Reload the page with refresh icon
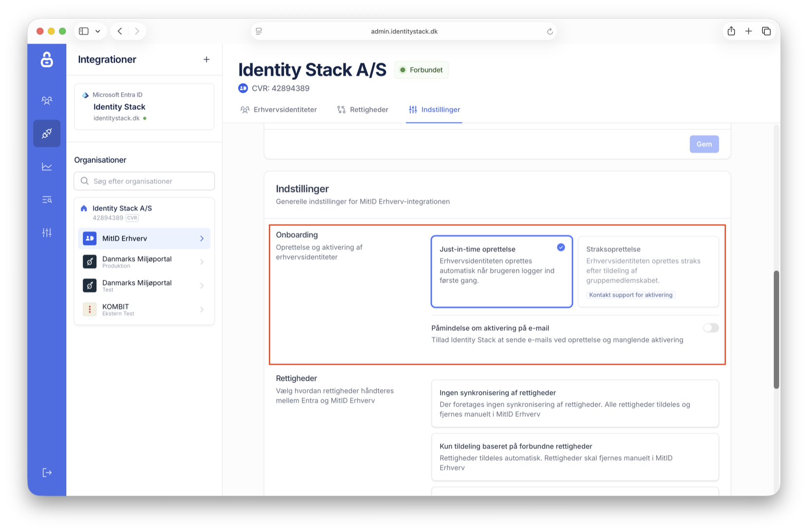This screenshot has height=532, width=808. pyautogui.click(x=550, y=31)
